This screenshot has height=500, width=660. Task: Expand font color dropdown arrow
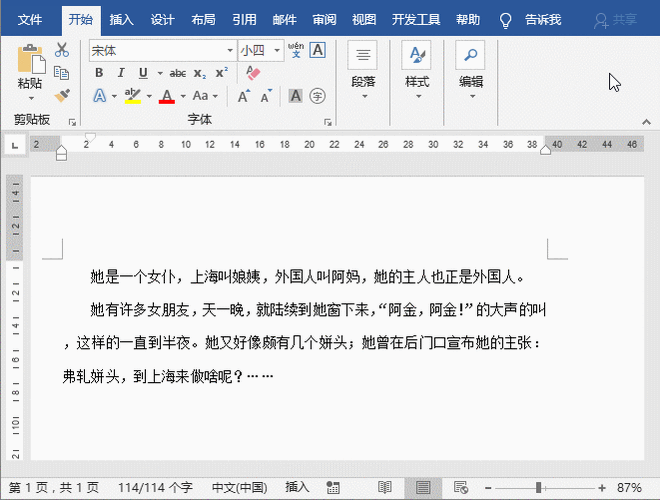tap(183, 96)
